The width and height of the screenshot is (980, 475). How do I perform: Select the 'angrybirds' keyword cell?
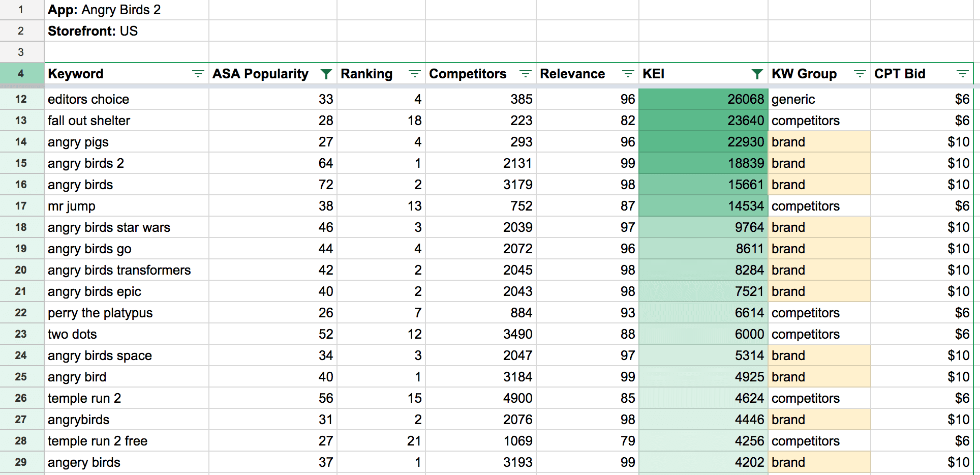point(127,420)
